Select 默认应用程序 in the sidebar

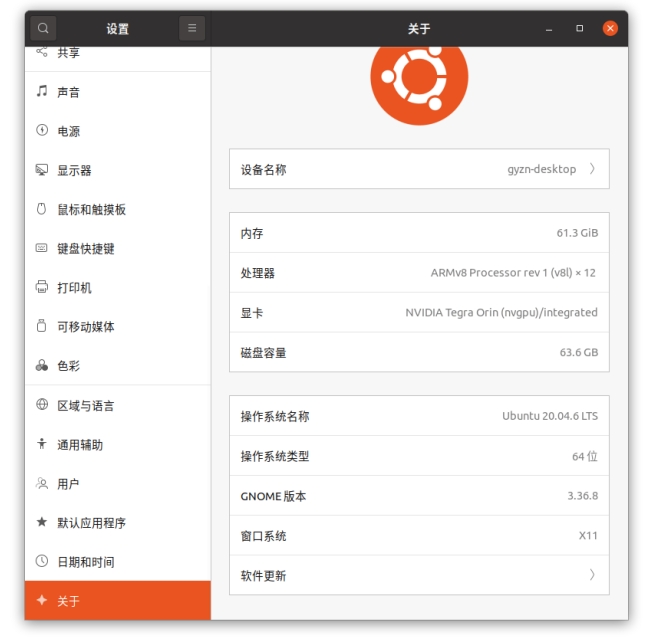pos(118,523)
